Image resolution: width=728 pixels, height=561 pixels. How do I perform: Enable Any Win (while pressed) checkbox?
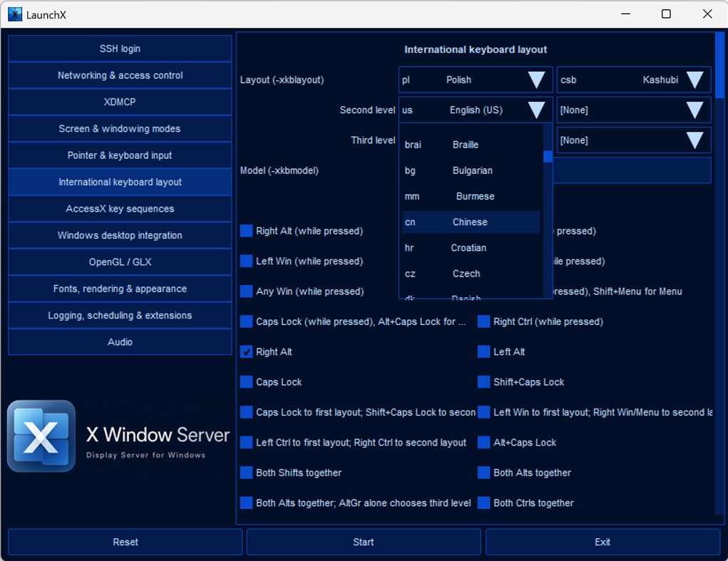coord(246,291)
